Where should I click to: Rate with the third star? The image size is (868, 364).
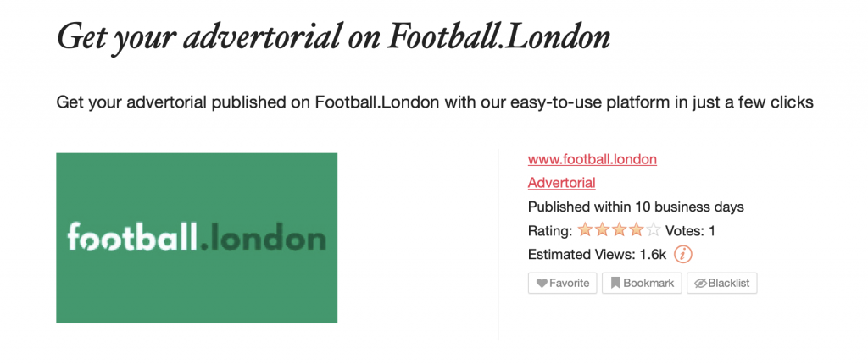coord(619,229)
